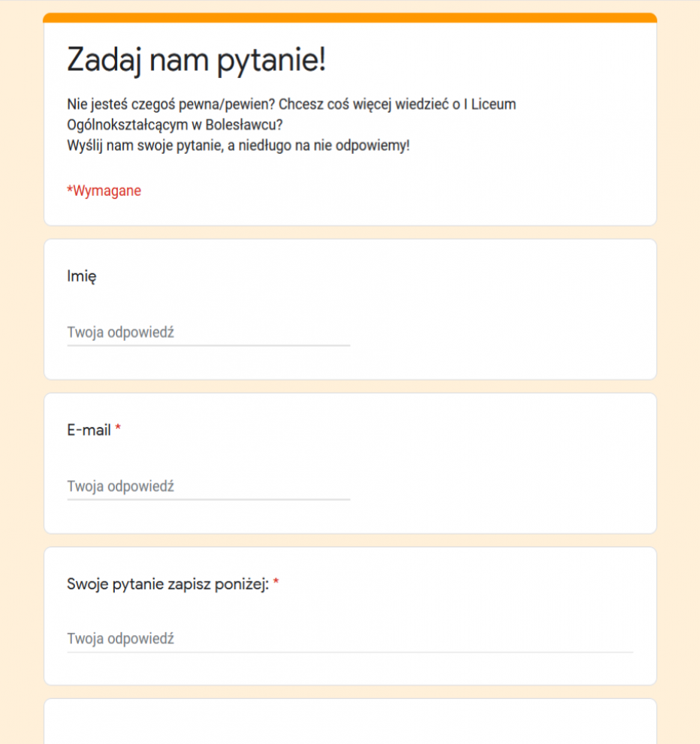
Task: Click the "Wyślij nam swoje pytanie" description line
Action: 238,145
